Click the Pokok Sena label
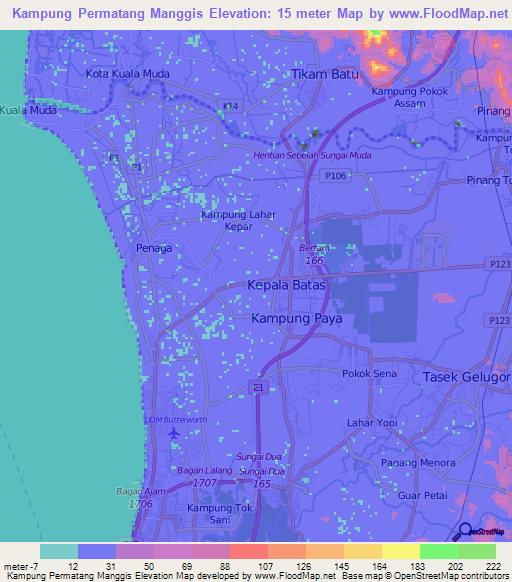The width and height of the screenshot is (512, 582). pos(369,374)
